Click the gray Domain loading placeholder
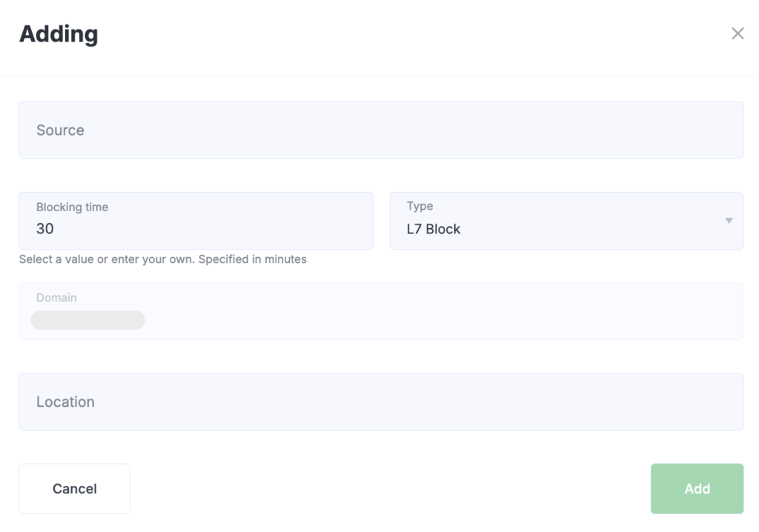759x532 pixels. [x=87, y=320]
